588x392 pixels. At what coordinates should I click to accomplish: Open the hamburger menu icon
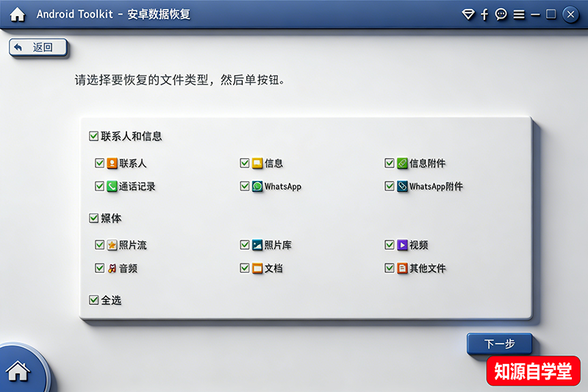click(519, 15)
